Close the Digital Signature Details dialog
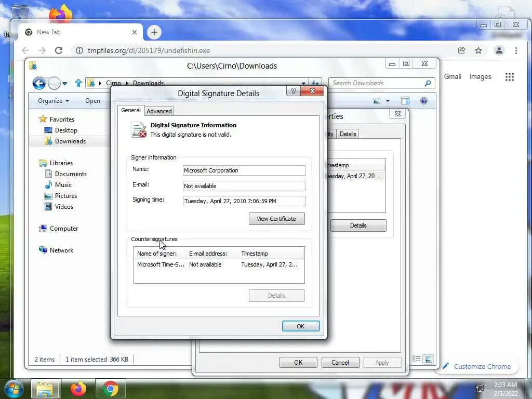The image size is (532, 399). pos(312,91)
